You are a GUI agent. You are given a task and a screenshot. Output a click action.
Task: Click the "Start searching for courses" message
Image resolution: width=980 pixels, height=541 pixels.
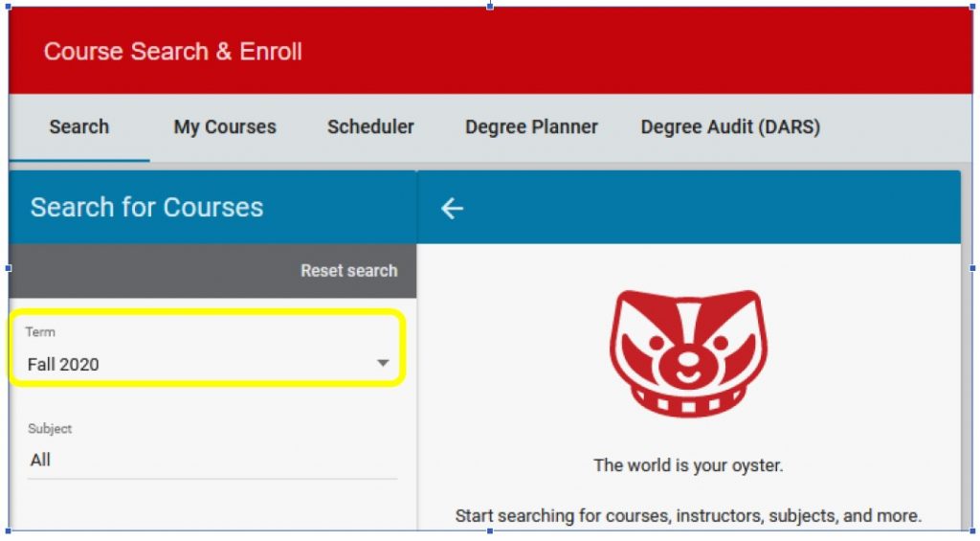tap(688, 516)
